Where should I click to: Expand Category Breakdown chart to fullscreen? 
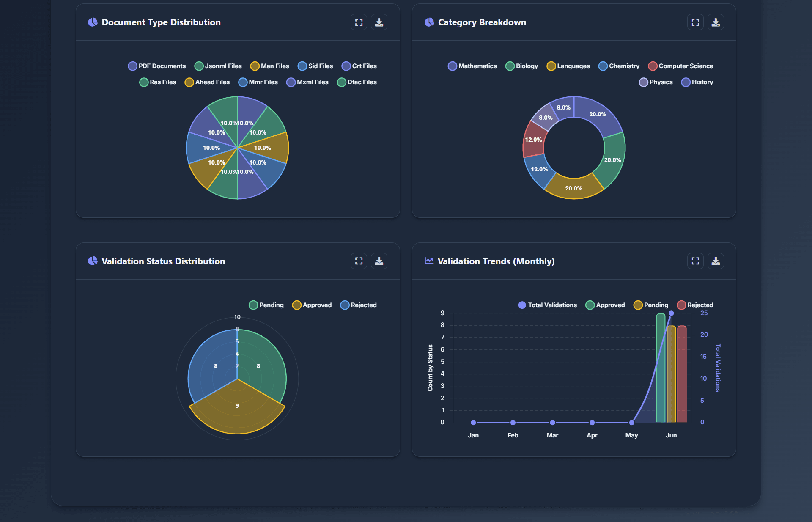(695, 22)
